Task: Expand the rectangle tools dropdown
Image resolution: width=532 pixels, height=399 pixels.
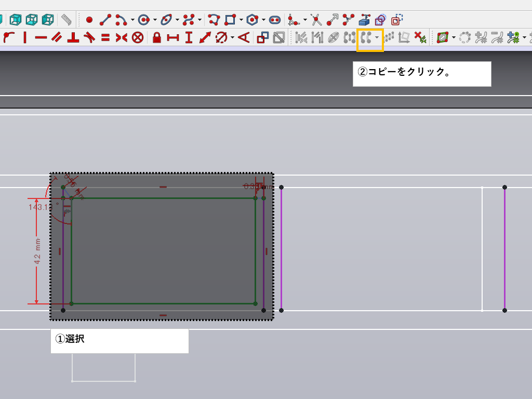Action: 242,20
